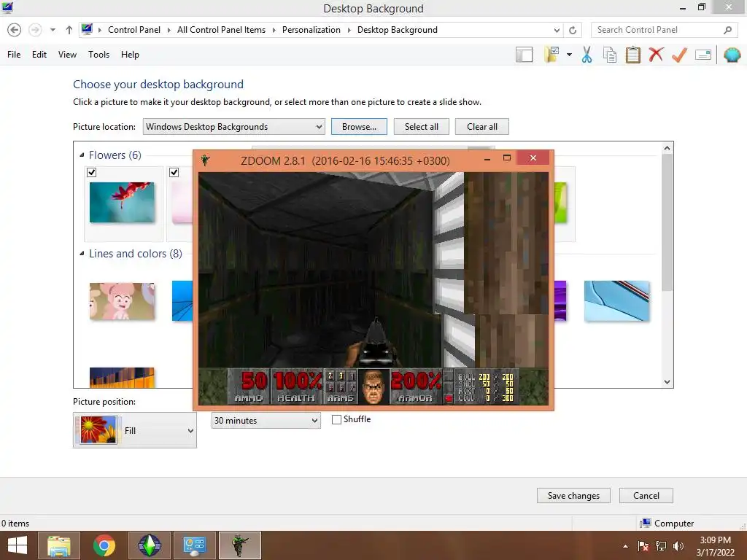Screen dimensions: 747x560
Task: Click the Clear all button
Action: coord(482,127)
